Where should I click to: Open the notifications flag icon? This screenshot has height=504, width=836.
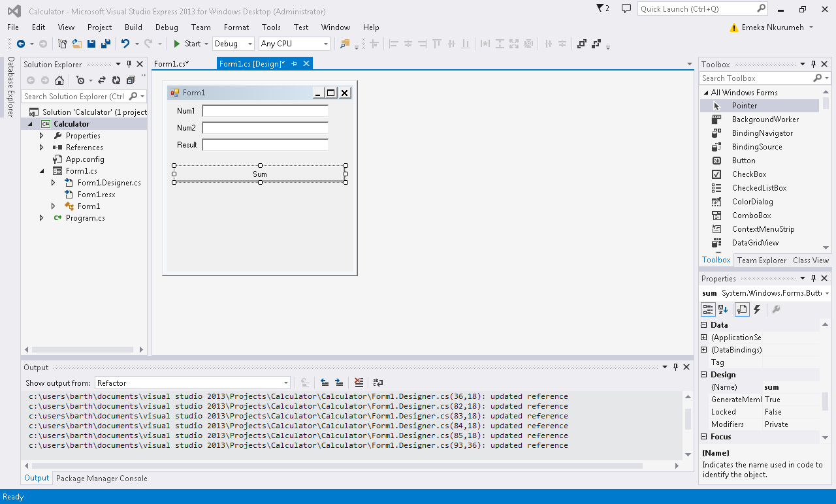tap(603, 8)
